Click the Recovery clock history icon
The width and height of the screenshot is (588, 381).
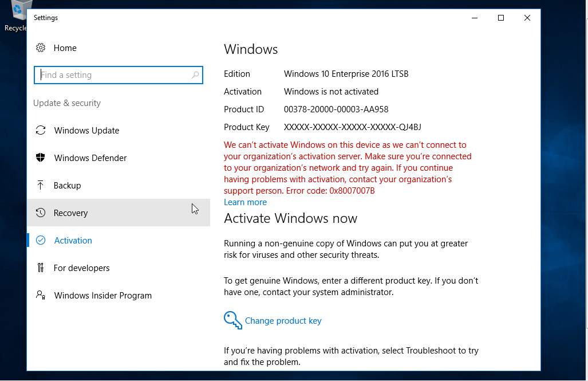(x=41, y=213)
